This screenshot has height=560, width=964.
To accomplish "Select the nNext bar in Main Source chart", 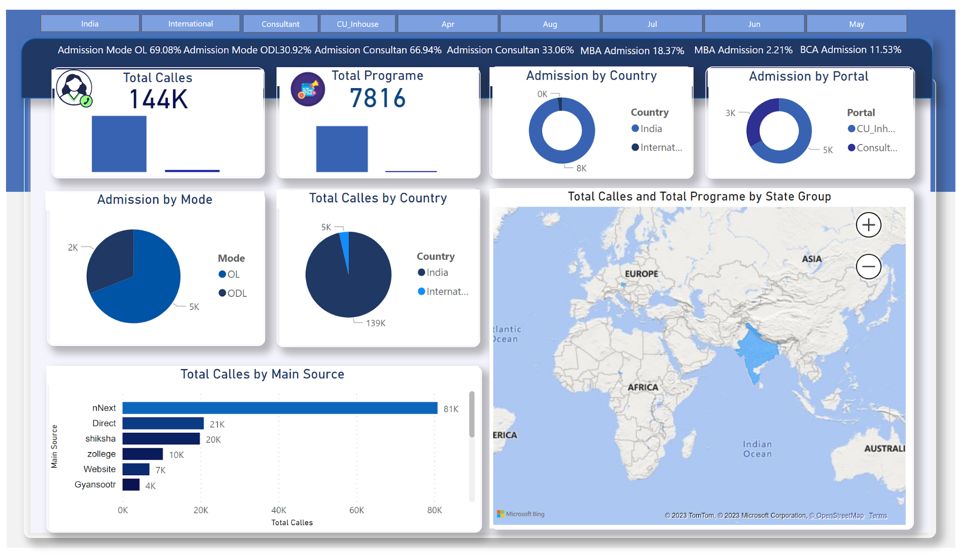I will 280,408.
